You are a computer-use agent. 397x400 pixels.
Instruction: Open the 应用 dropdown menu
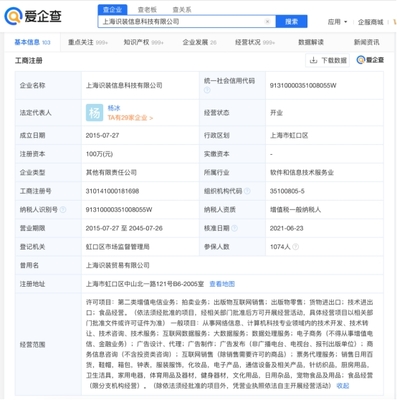point(337,22)
